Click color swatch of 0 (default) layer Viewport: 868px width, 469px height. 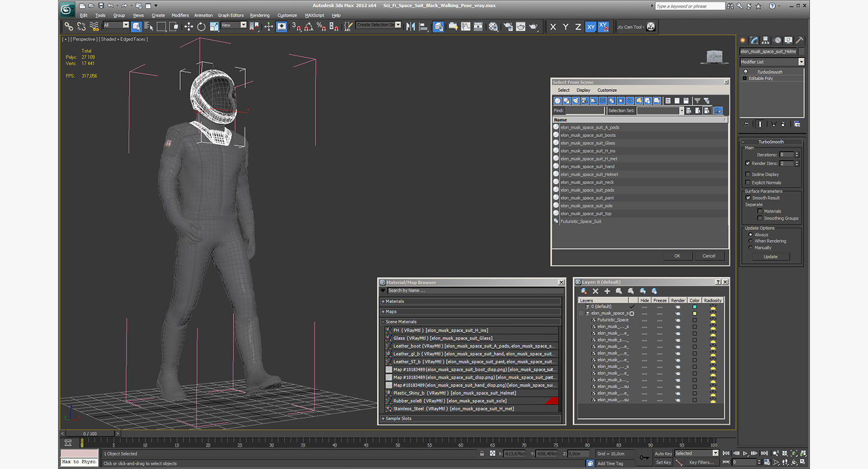click(x=694, y=307)
